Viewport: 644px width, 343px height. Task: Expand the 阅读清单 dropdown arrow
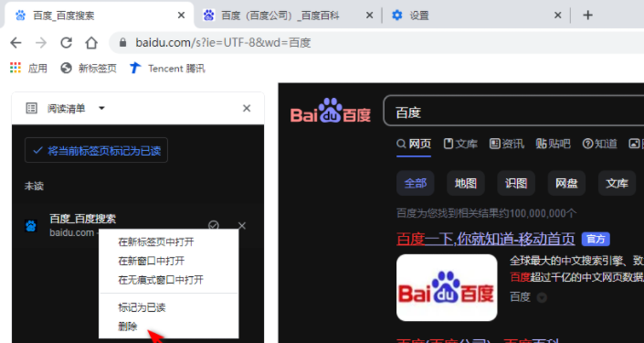101,109
